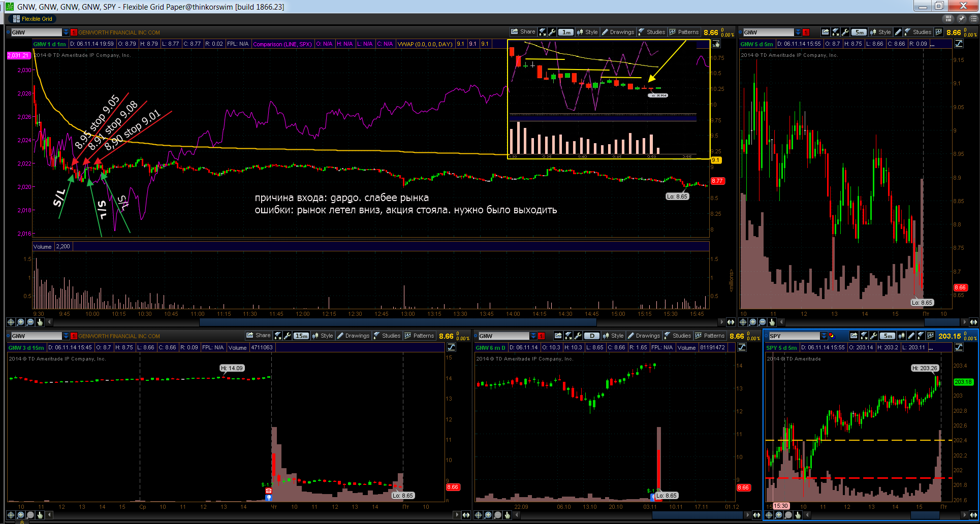Image resolution: width=980 pixels, height=524 pixels.
Task: Click the crosshair move icon below 1m chart
Action: coord(11,322)
